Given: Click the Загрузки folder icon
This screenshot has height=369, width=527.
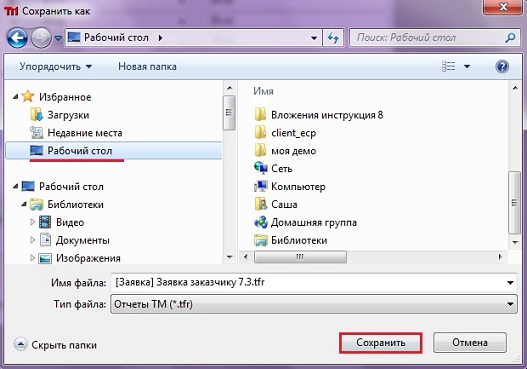Looking at the screenshot, I should [x=36, y=115].
